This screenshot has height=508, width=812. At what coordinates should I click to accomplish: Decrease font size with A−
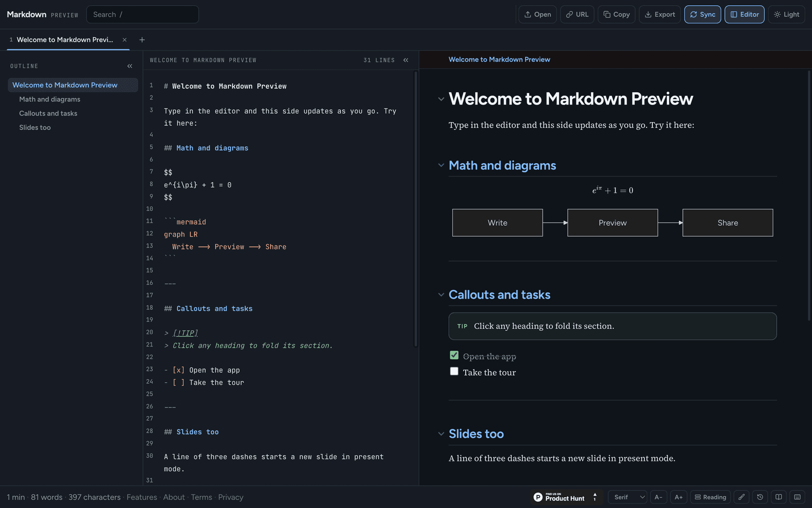click(658, 497)
